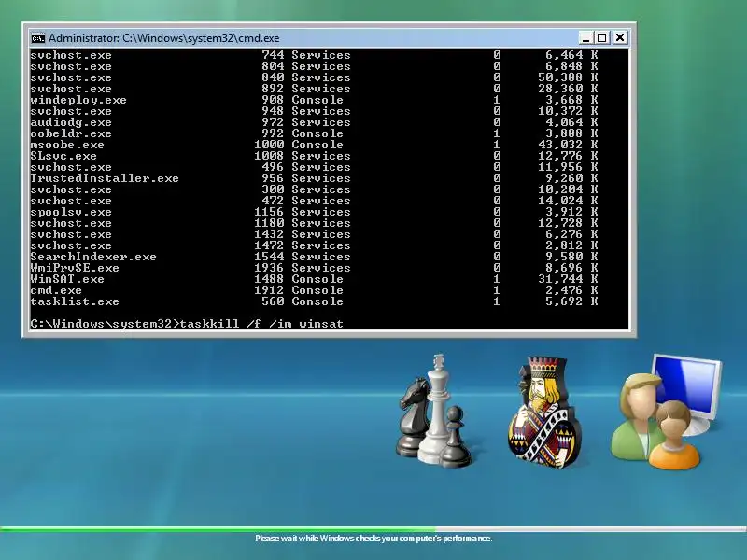The image size is (747, 560).
Task: Click memory value 50,388 K
Action: [x=568, y=77]
